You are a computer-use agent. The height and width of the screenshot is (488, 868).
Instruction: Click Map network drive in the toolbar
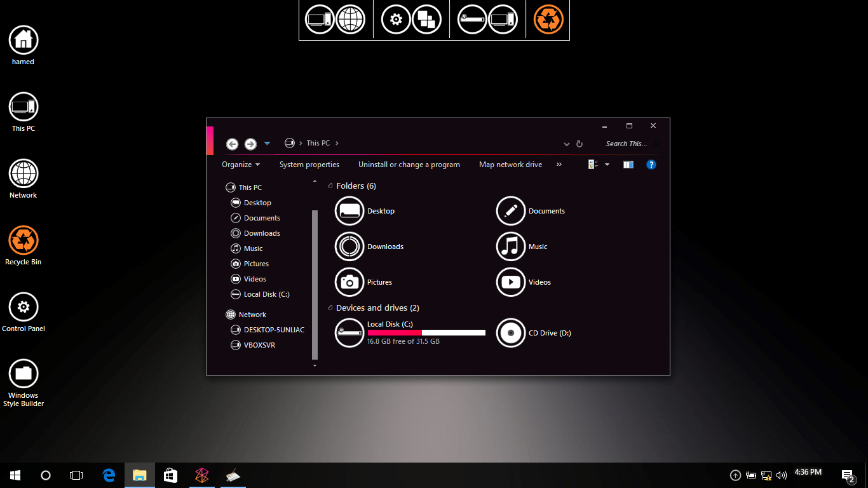click(x=510, y=164)
